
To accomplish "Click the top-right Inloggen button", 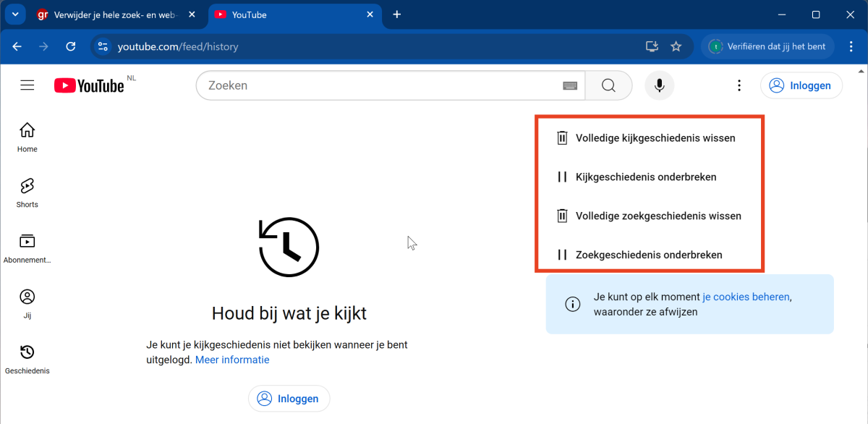I will [801, 85].
